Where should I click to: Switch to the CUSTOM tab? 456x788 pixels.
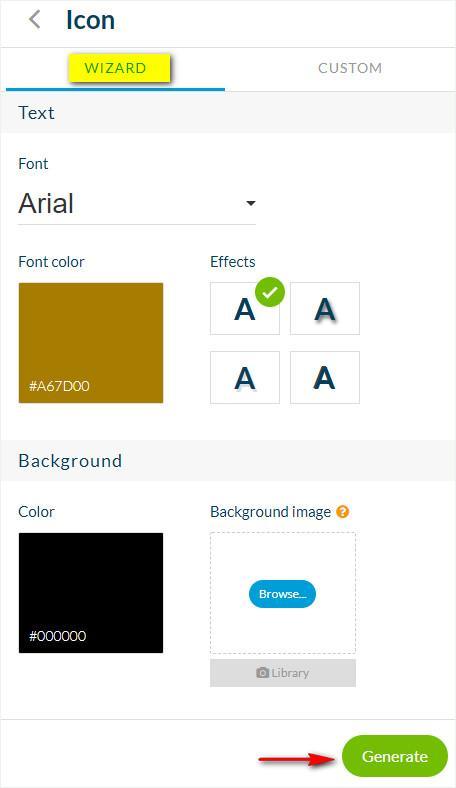(350, 68)
